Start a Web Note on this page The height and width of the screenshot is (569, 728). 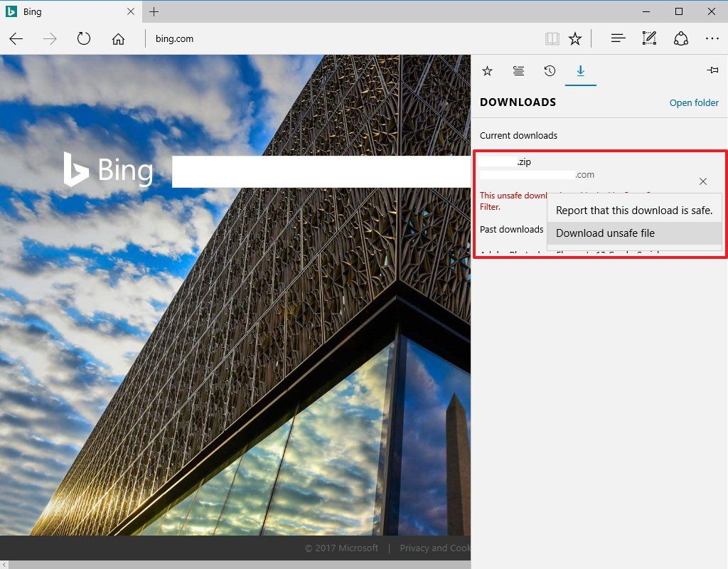pyautogui.click(x=648, y=38)
